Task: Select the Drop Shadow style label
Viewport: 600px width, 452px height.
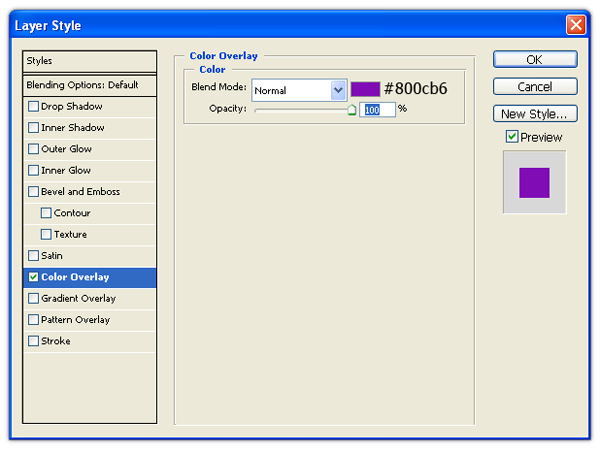Action: coord(72,106)
